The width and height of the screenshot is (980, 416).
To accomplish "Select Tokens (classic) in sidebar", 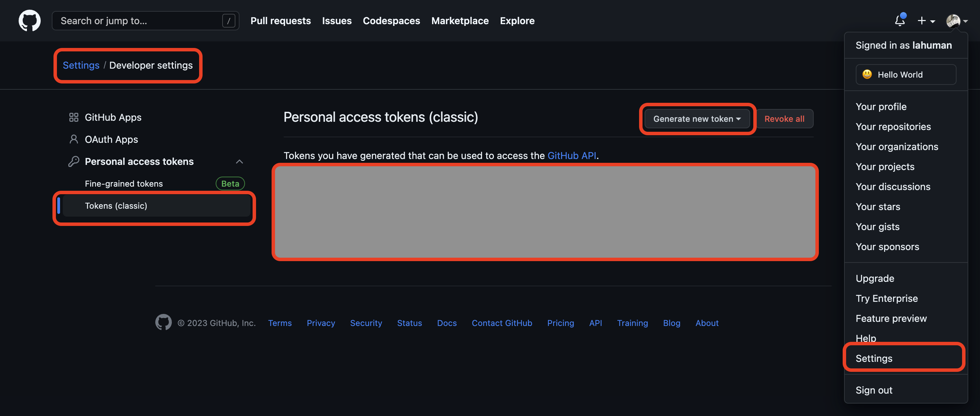I will (x=116, y=205).
